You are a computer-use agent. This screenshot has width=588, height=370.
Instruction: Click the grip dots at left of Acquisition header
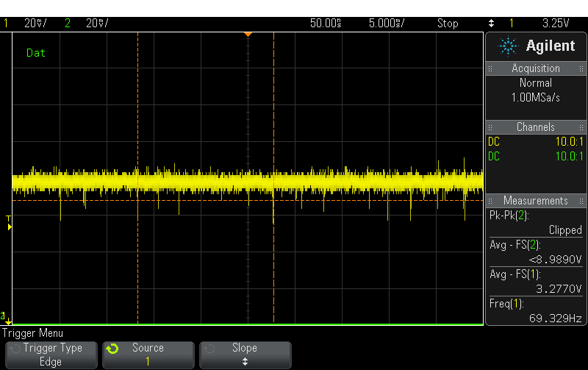point(490,68)
